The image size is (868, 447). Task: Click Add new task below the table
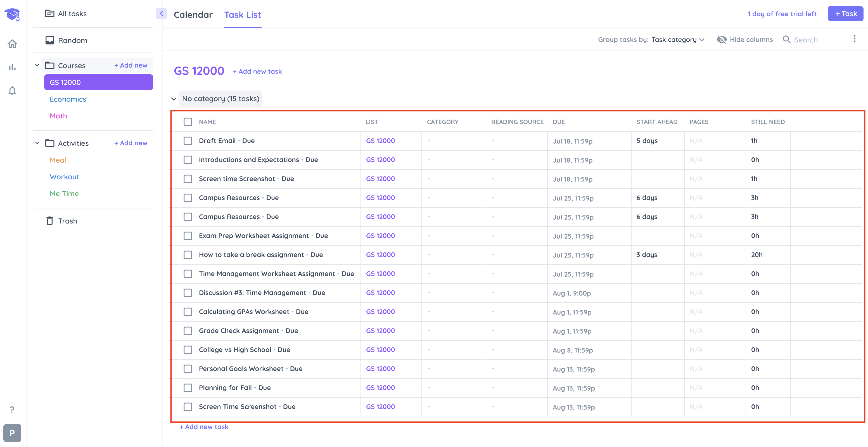click(204, 427)
